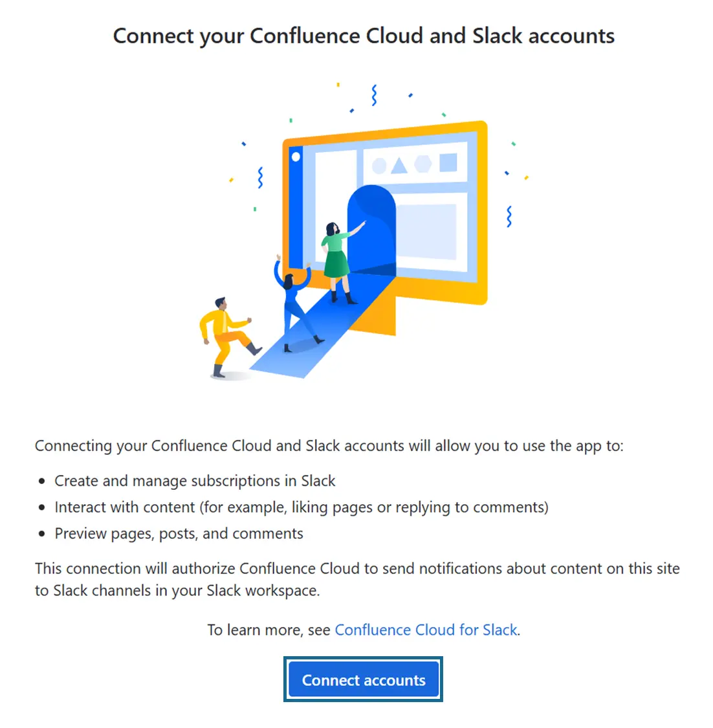Viewport: 713px width, 728px height.
Task: Click the "Create and manage subscriptions in Slack" bullet
Action: 195,481
